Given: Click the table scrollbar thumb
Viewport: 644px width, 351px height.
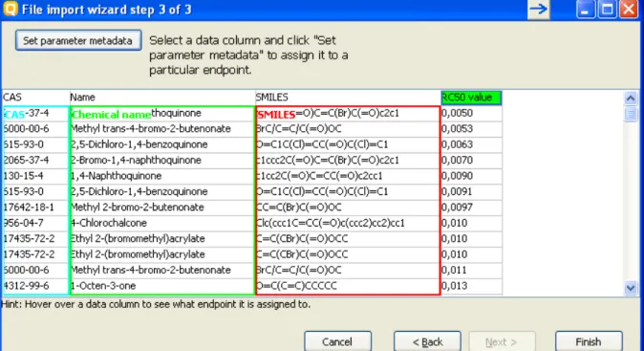Looking at the screenshot, I should [631, 114].
